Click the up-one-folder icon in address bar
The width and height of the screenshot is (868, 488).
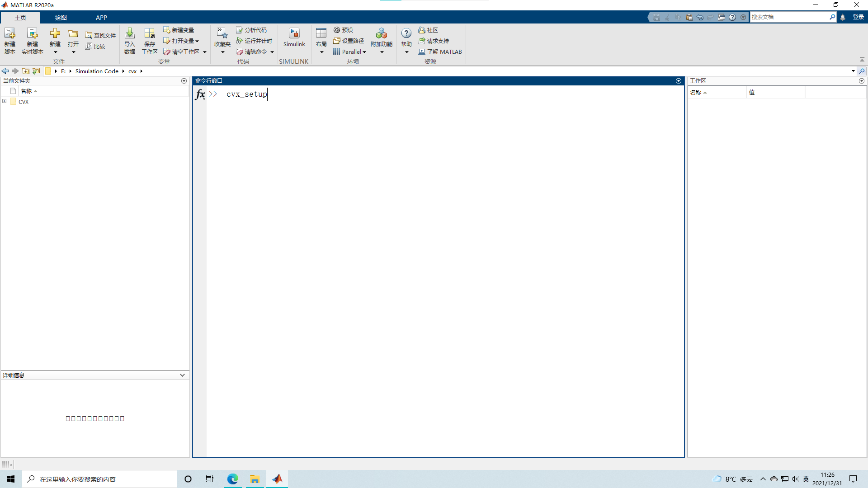[x=26, y=71]
